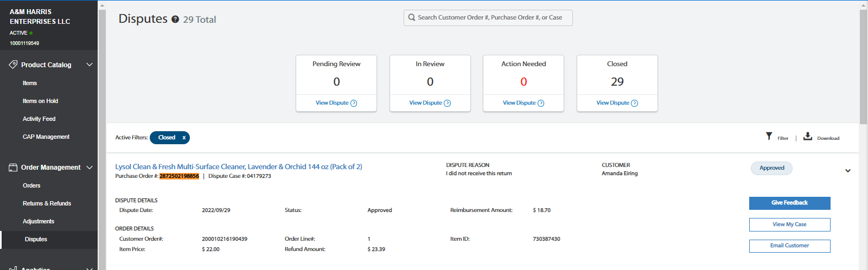This screenshot has height=270, width=868.
Task: Click the main page vertical scrollbar
Action: click(x=863, y=67)
